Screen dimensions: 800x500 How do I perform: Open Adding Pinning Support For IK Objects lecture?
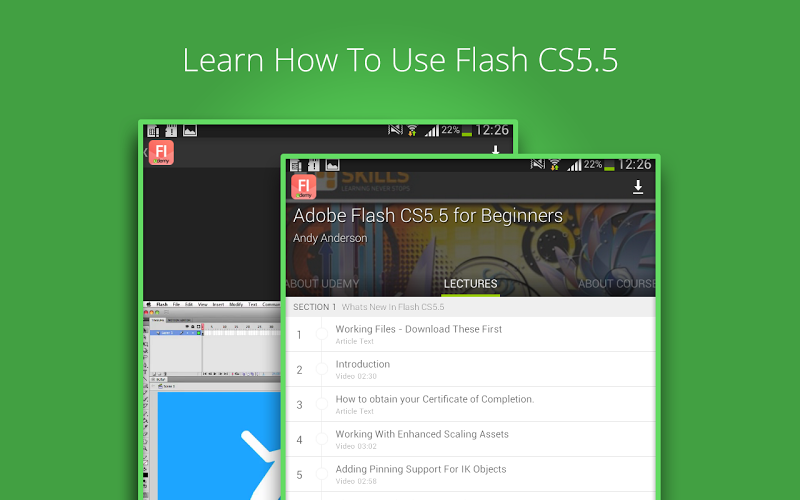tap(470, 474)
